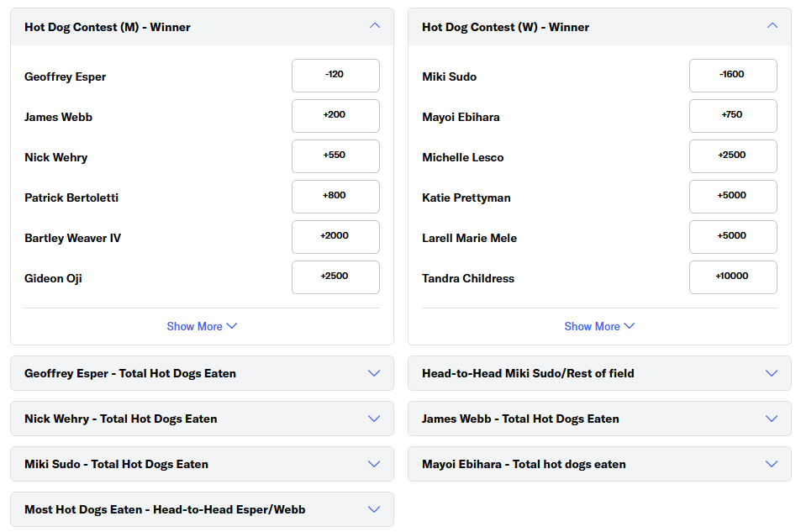Choose Tandra Childress +10000 odds
The image size is (801, 532).
[733, 277]
